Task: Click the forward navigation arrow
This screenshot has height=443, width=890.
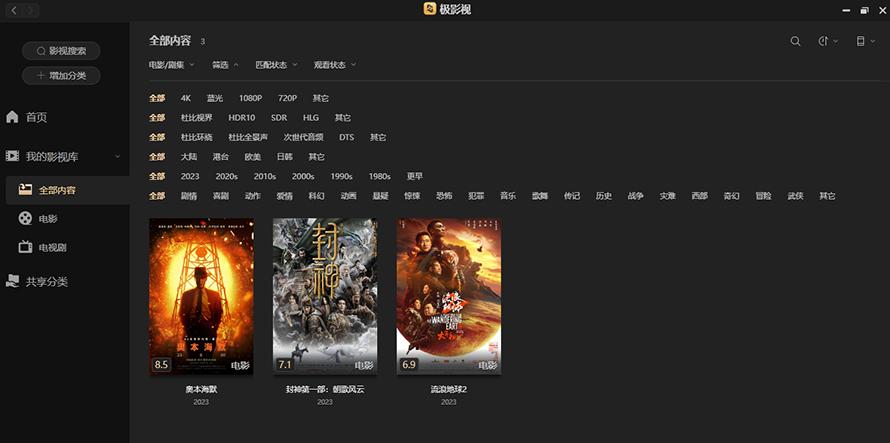Action: 31,10
